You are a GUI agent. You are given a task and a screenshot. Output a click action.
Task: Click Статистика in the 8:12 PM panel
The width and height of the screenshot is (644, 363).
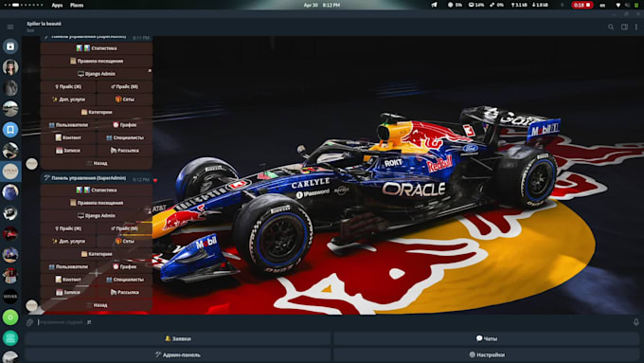pos(97,190)
